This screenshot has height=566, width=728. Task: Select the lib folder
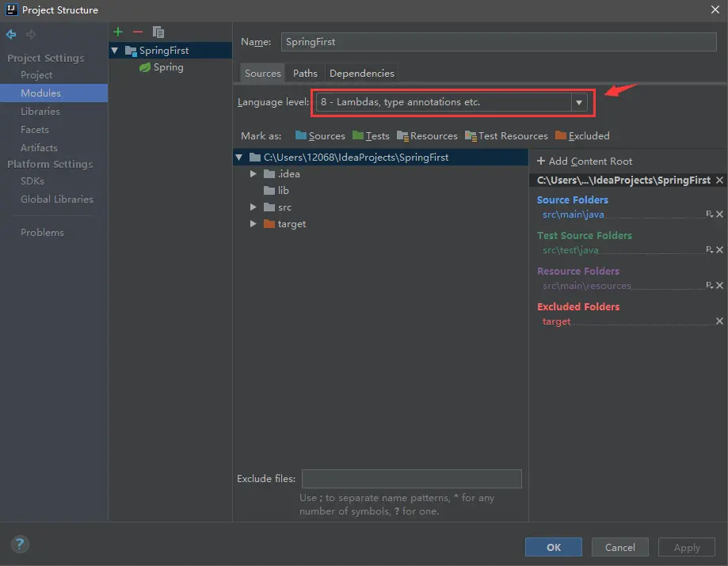pos(276,191)
